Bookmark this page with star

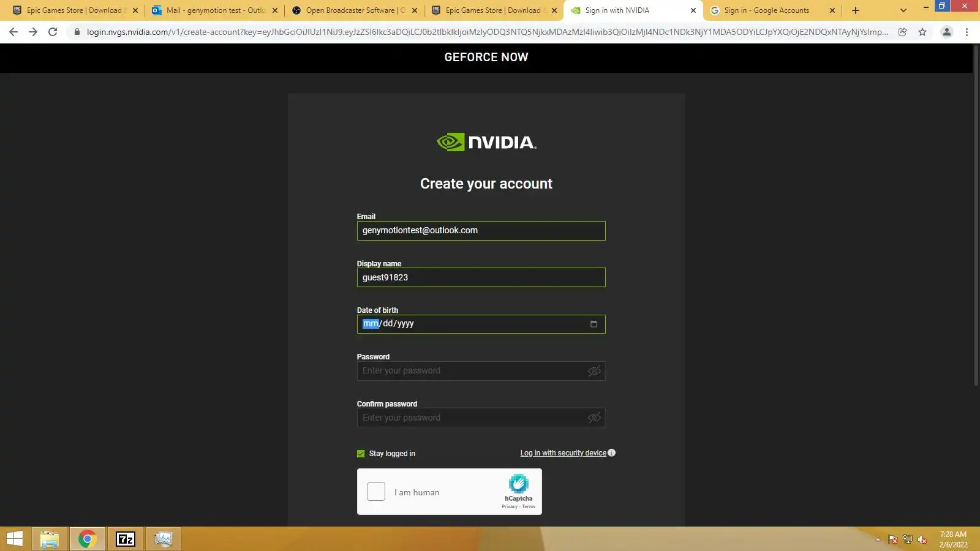coord(922,32)
